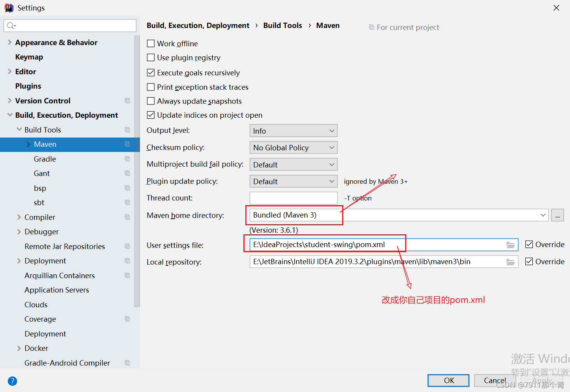This screenshot has width=570, height=392.
Task: Click the OK button
Action: pos(448,380)
